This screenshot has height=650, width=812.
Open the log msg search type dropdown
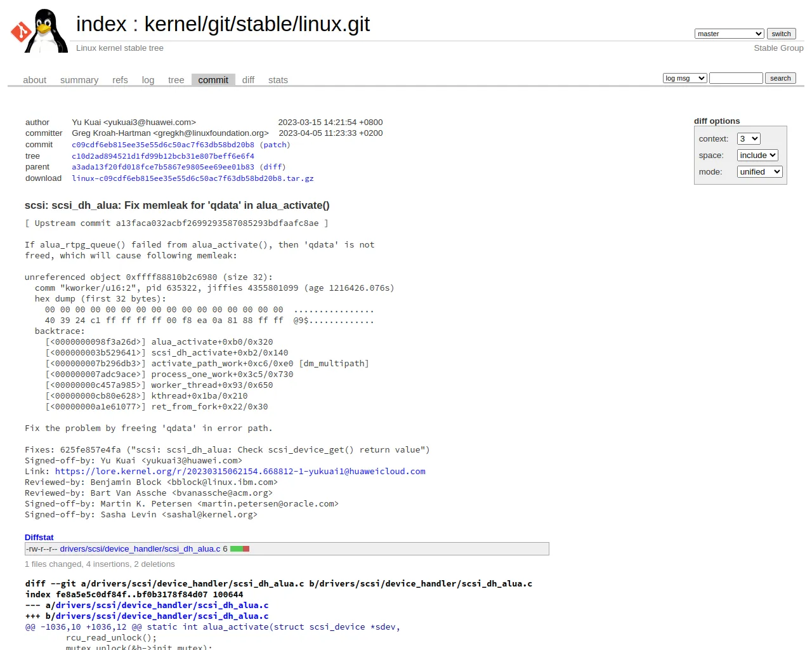coord(684,78)
